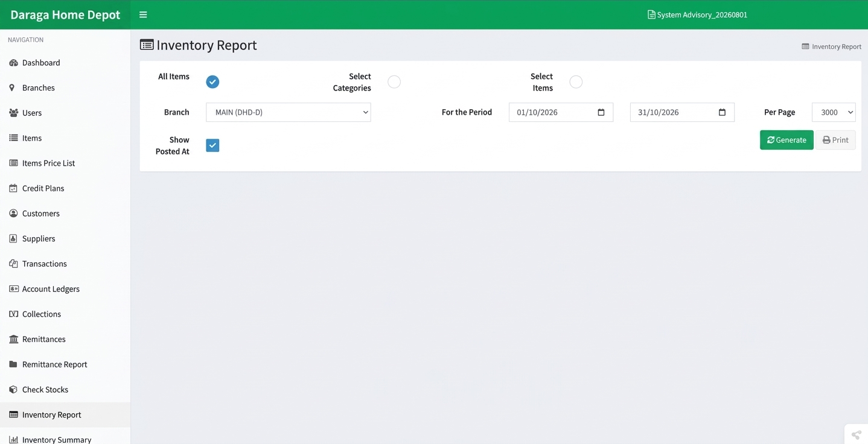Open the System Advisory_20260801 link

(x=697, y=14)
